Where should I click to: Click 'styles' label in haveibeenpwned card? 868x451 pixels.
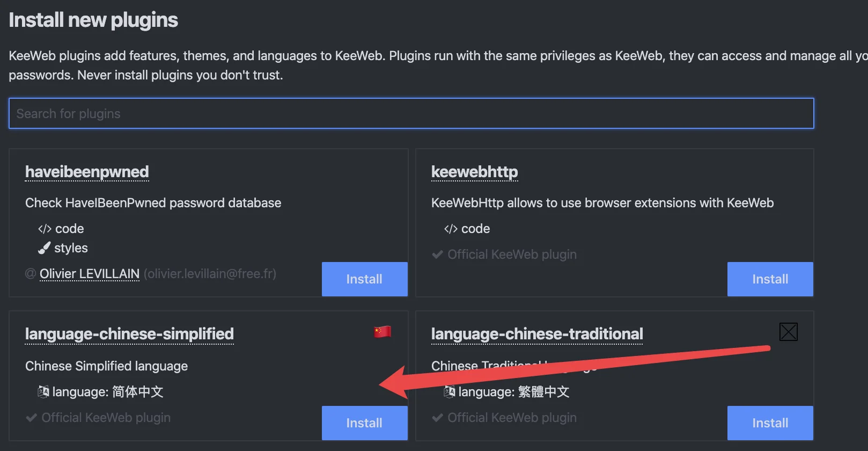(71, 248)
